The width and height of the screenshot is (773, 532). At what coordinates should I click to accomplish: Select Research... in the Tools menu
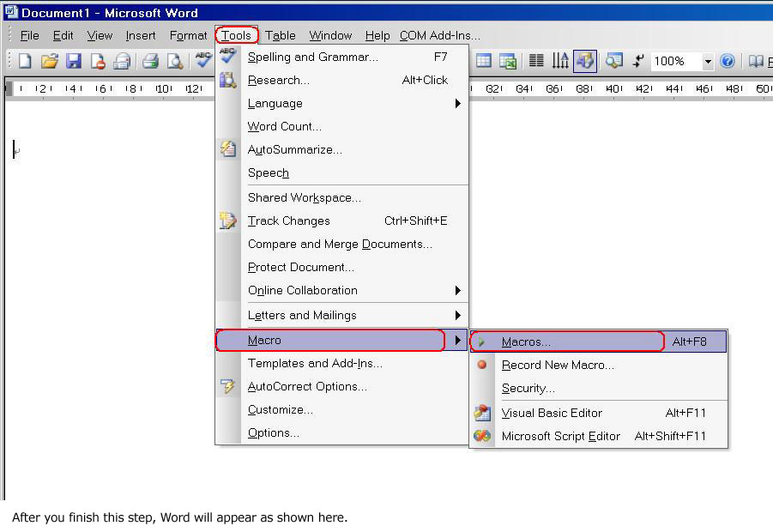(x=341, y=80)
